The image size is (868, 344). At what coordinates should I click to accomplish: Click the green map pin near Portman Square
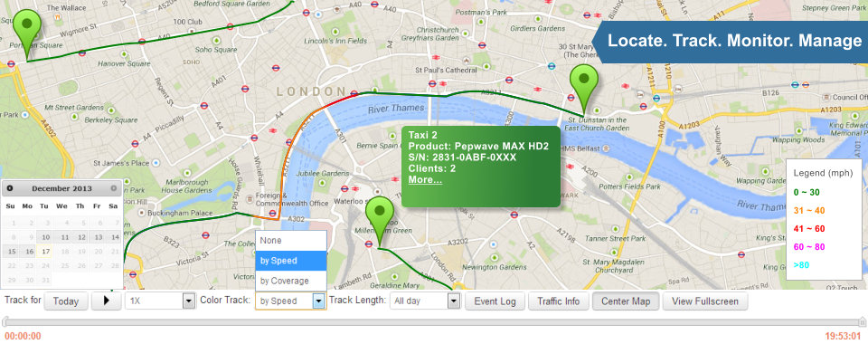coord(26,31)
